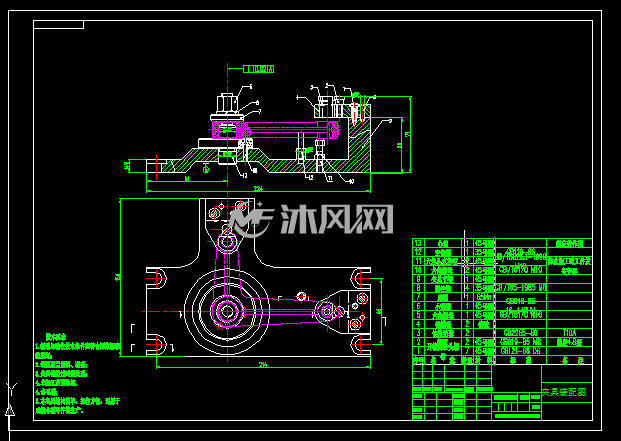Click leader label 5 near the top nut
The height and width of the screenshot is (441, 621).
point(250,86)
